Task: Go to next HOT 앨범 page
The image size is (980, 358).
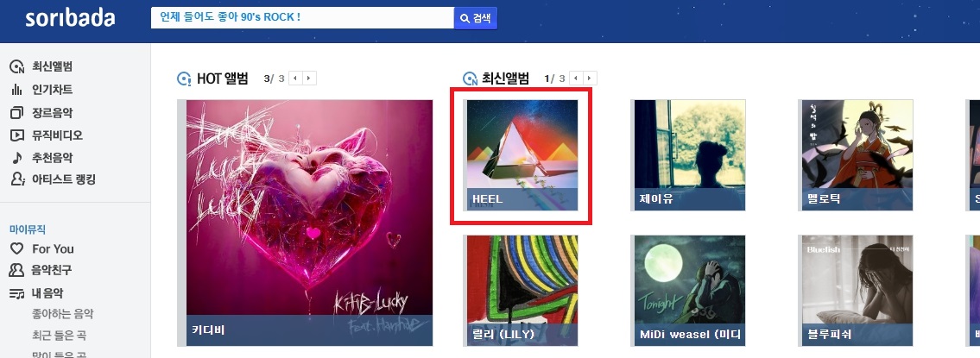Action: (309, 79)
